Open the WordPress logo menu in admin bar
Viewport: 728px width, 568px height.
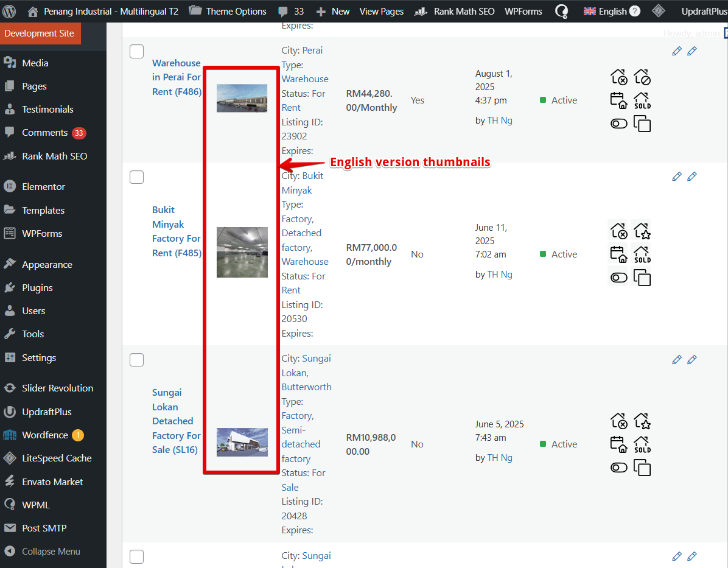coord(9,11)
